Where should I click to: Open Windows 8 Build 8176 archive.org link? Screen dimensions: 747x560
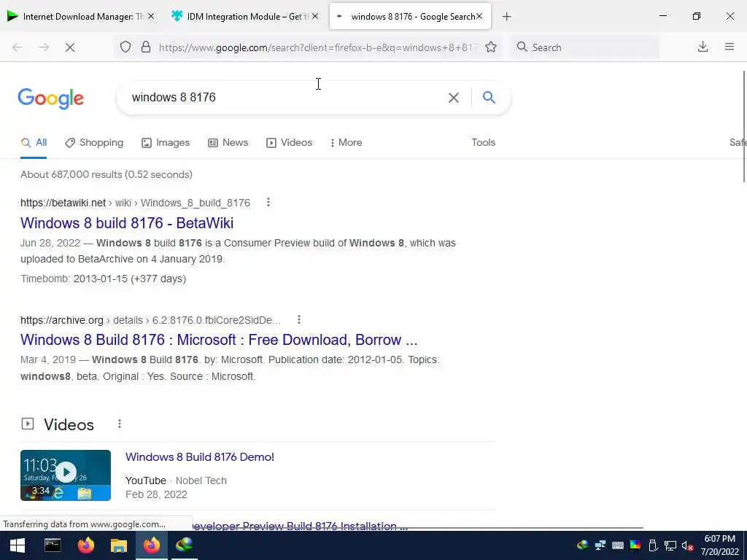(219, 340)
